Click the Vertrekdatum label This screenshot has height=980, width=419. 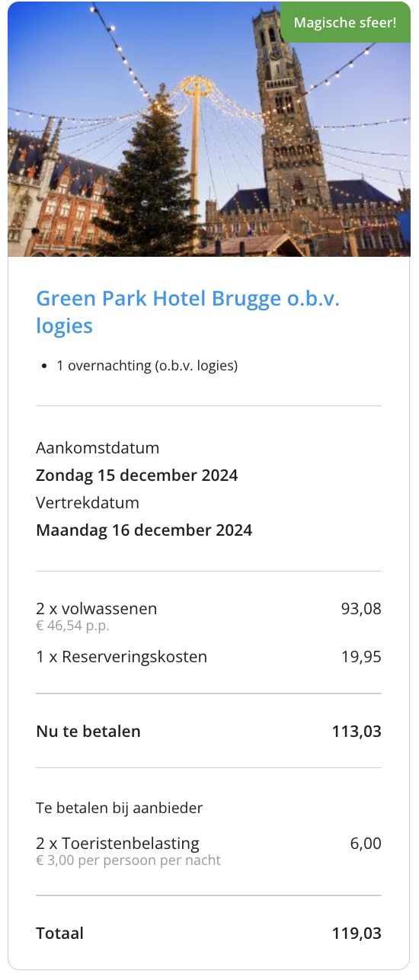click(x=88, y=503)
